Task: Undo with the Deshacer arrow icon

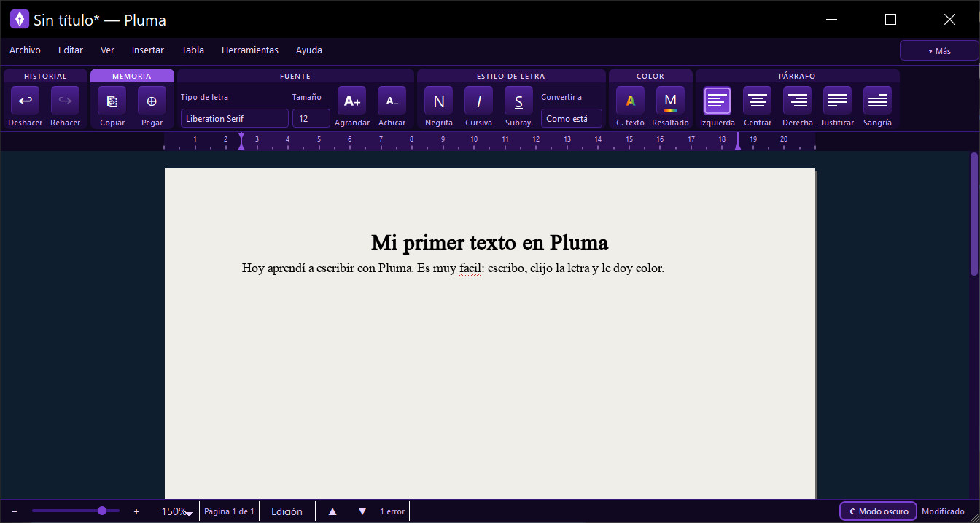Action: (x=25, y=101)
